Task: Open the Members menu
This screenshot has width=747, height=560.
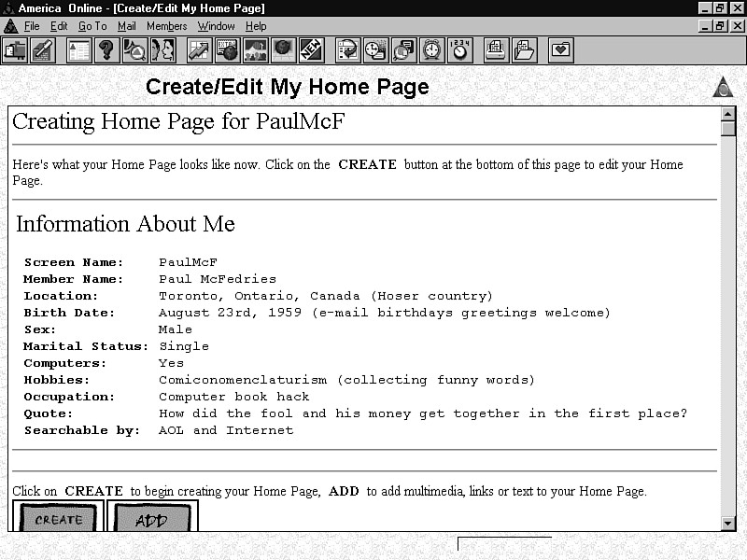Action: [167, 26]
